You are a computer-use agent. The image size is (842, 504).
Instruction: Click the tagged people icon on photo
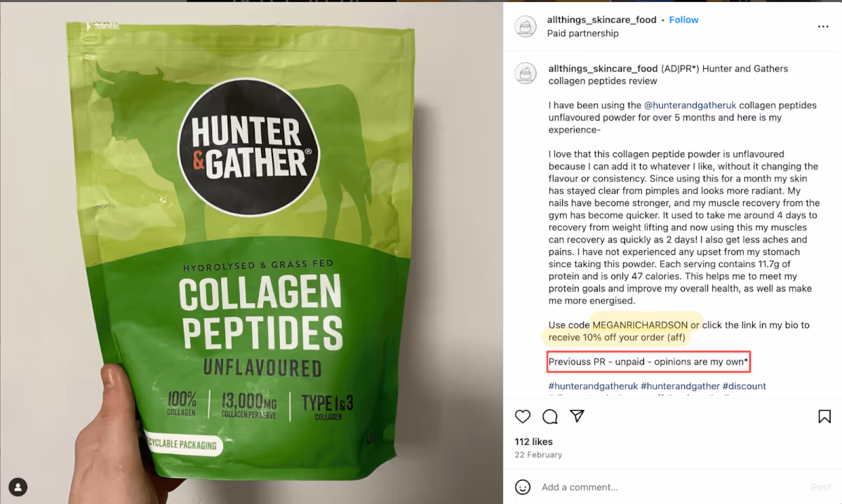click(18, 486)
